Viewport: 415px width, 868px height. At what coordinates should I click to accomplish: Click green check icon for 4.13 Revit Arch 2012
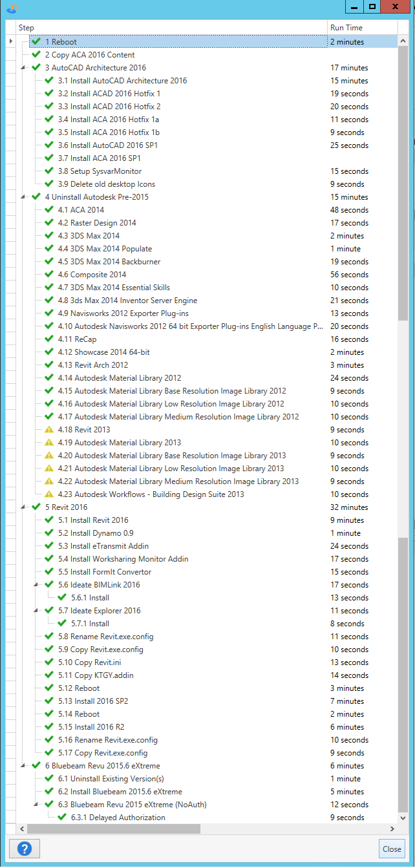coord(49,365)
